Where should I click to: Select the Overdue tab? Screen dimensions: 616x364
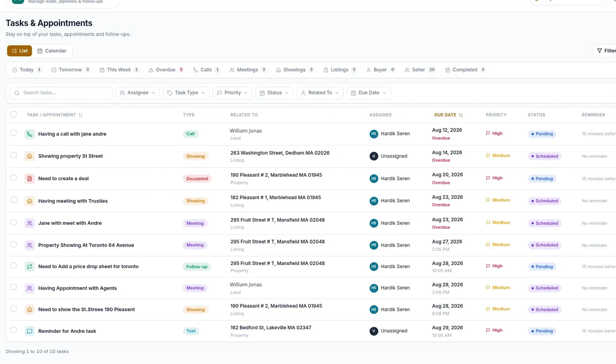(x=166, y=70)
